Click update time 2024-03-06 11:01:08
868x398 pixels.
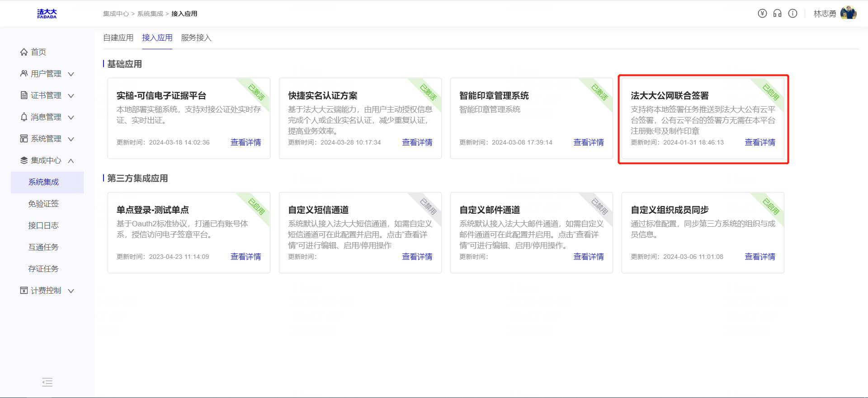(693, 257)
